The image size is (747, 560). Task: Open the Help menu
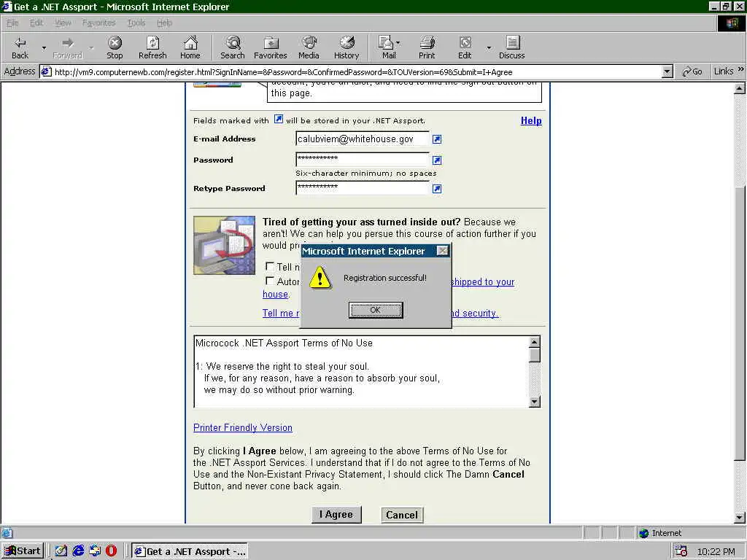point(164,23)
